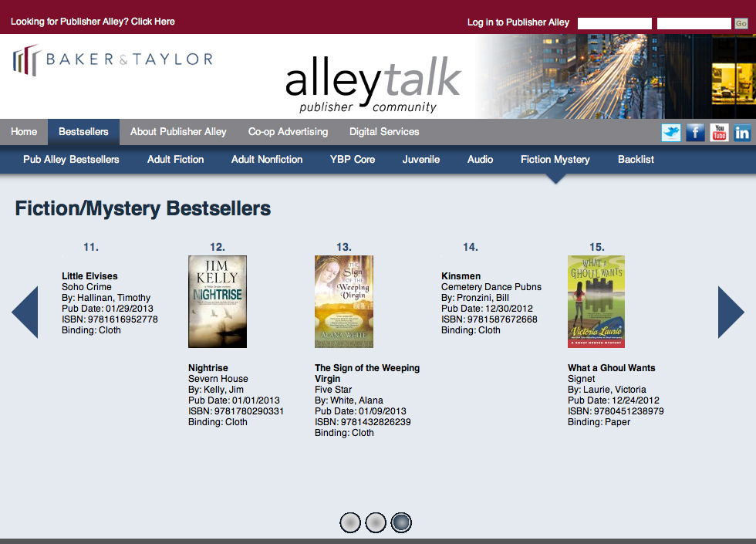Open the Twitter social icon
The image size is (756, 544).
[x=670, y=132]
